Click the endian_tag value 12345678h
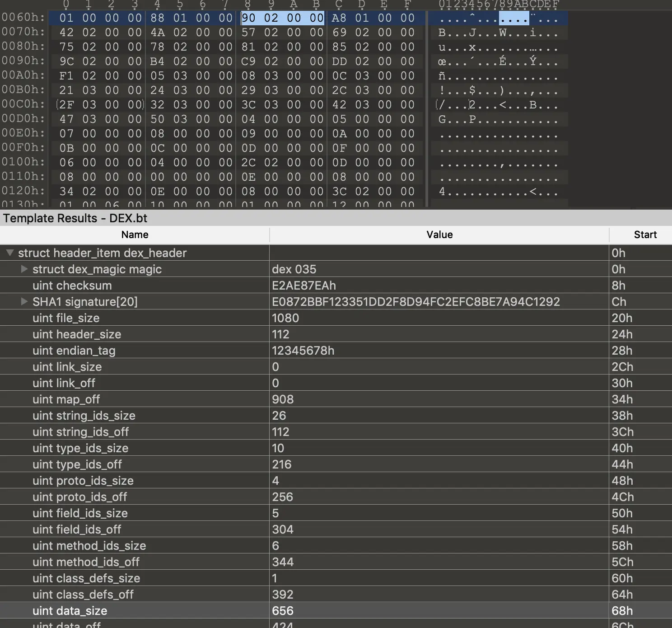Image resolution: width=672 pixels, height=628 pixels. coord(303,351)
